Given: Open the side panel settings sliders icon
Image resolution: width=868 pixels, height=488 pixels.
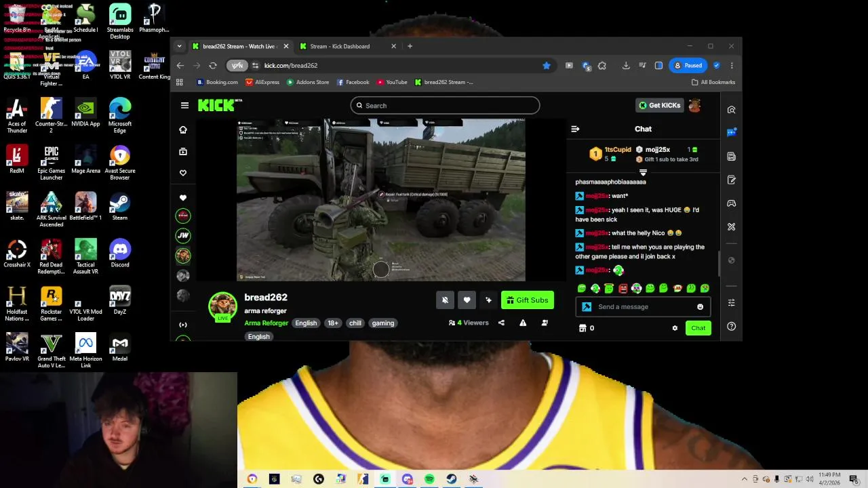Looking at the screenshot, I should (731, 303).
